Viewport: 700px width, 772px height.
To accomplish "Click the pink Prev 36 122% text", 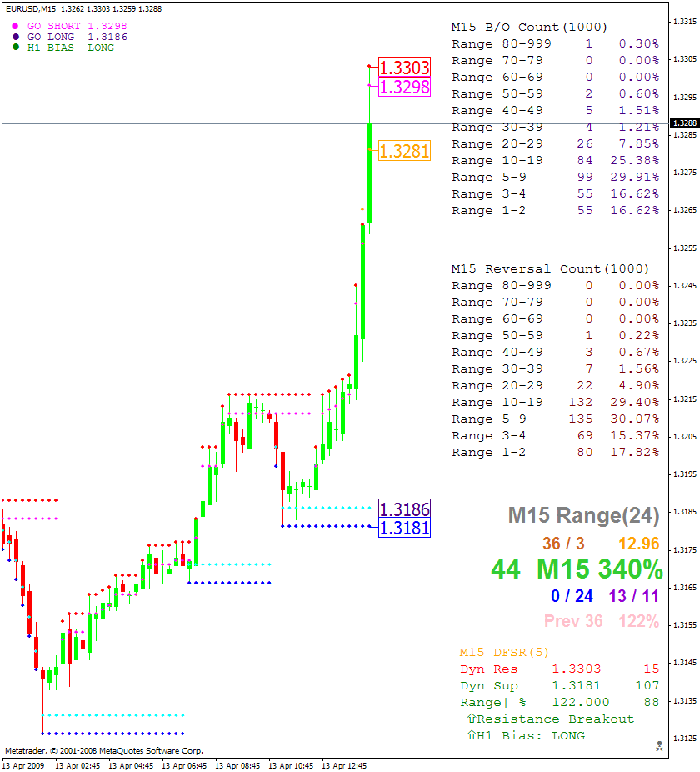I will pyautogui.click(x=602, y=621).
